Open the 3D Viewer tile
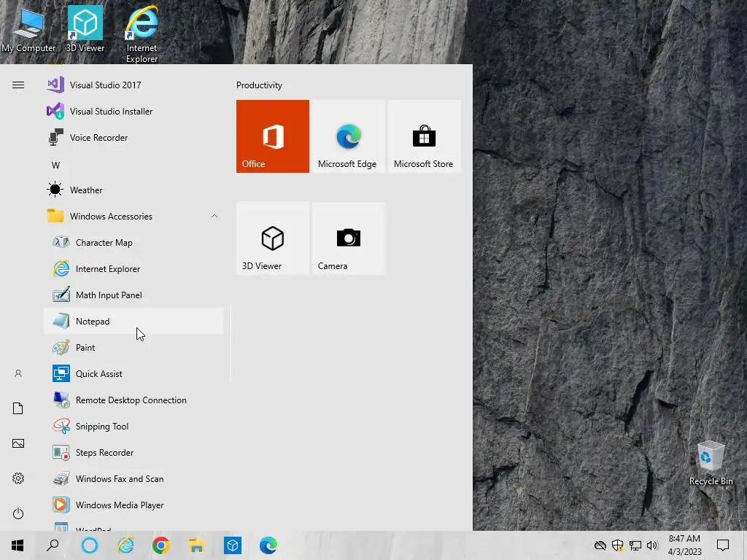The image size is (747, 560). click(273, 238)
